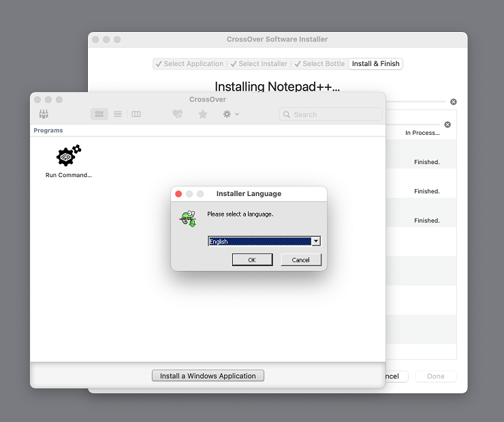The height and width of the screenshot is (422, 504).
Task: Click the partially hidden Cancel button in Software Installer
Action: tap(396, 376)
